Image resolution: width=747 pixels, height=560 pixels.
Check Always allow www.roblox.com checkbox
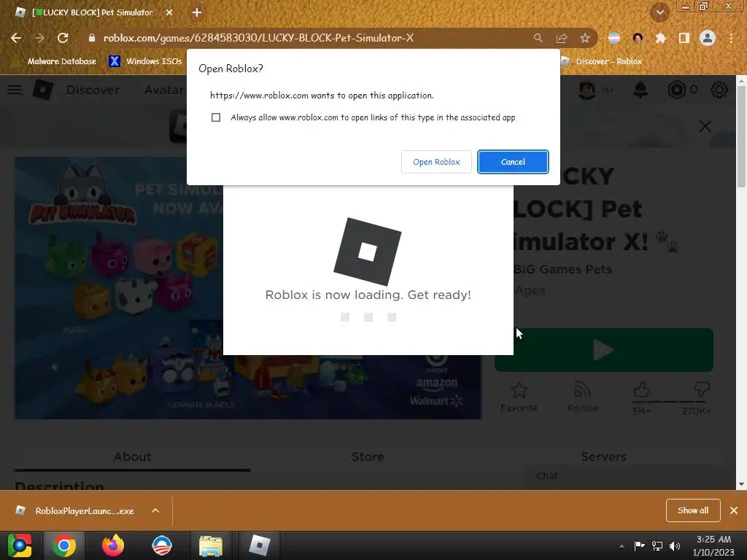point(216,117)
